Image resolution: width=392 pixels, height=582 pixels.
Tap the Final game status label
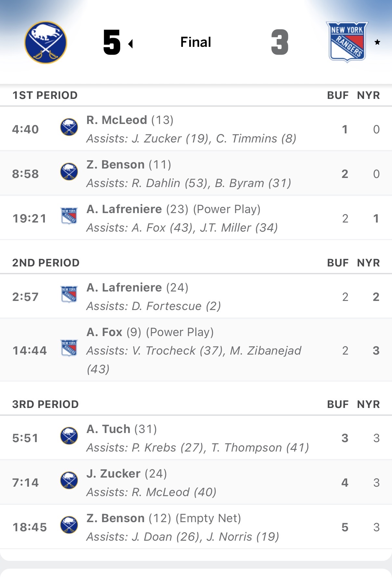point(196,42)
